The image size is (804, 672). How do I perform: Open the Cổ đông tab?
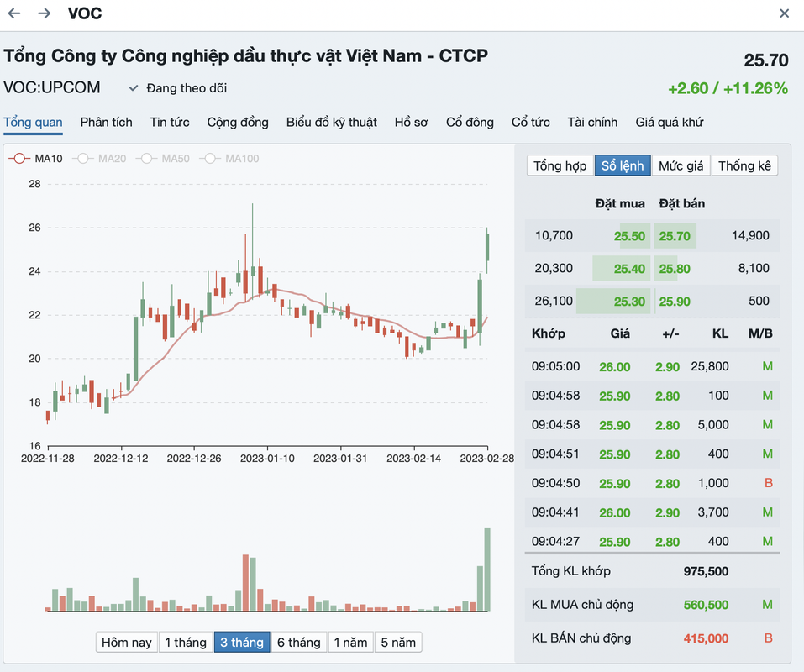470,122
